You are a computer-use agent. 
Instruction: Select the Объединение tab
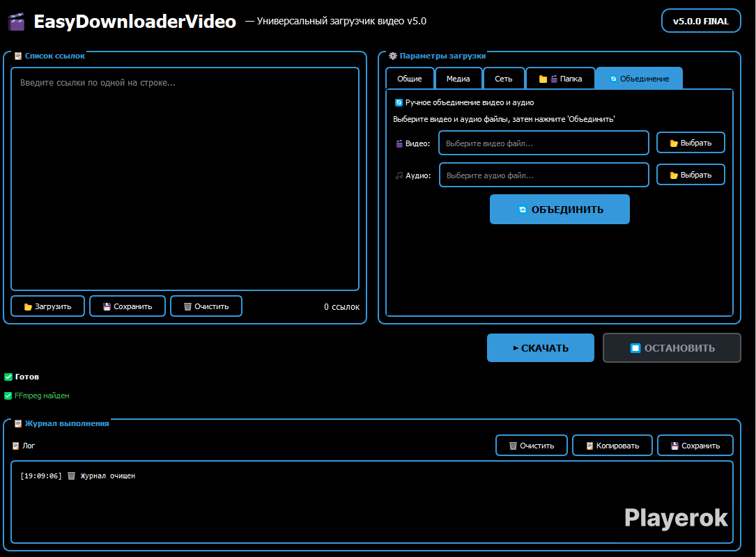tap(640, 79)
